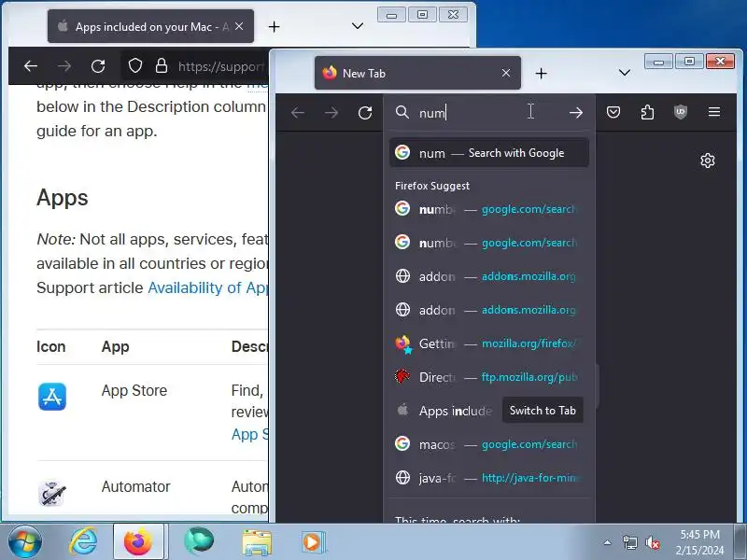
Task: Choose the 'Direct' ftp.mozilla.org suggestion
Action: pos(489,377)
